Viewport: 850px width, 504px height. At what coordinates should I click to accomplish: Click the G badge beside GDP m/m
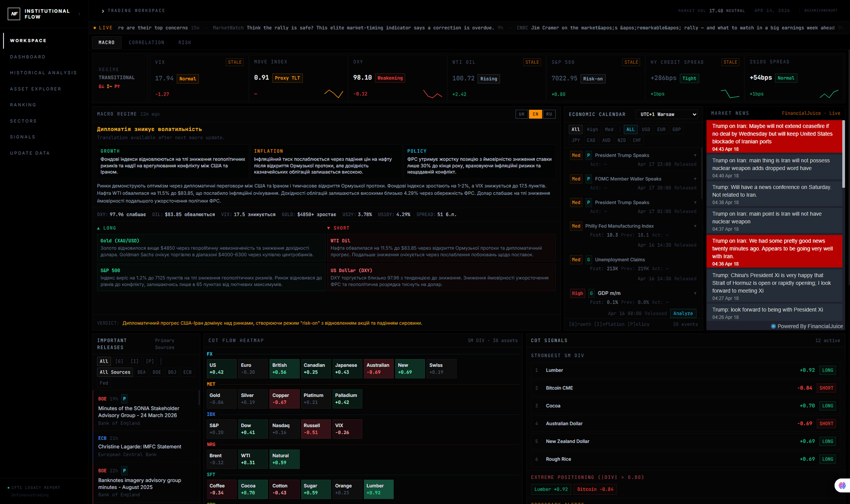point(591,293)
